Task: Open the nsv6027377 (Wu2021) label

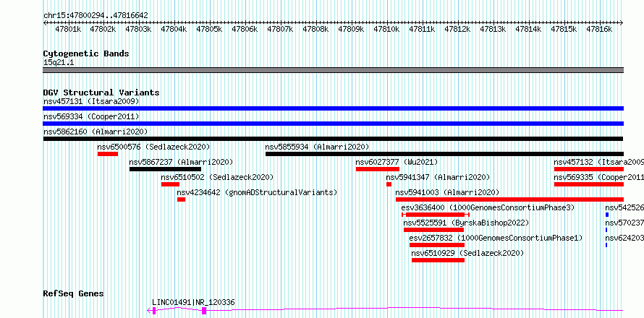Action: pos(397,162)
